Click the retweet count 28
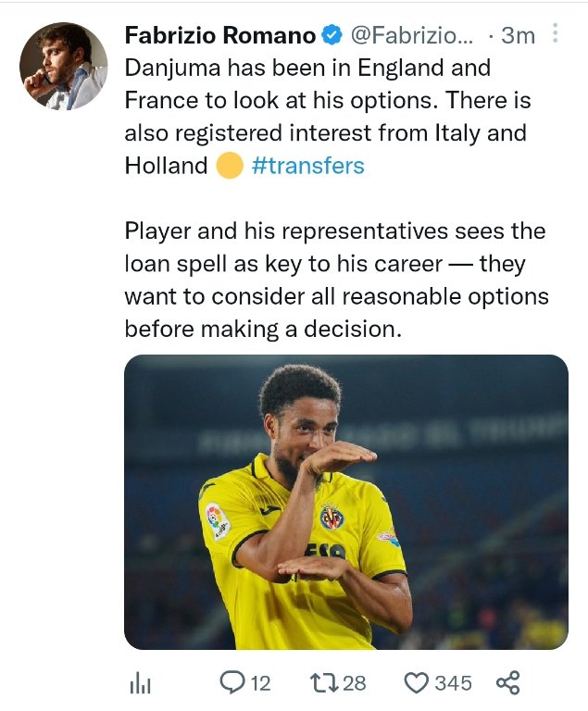 (x=355, y=683)
